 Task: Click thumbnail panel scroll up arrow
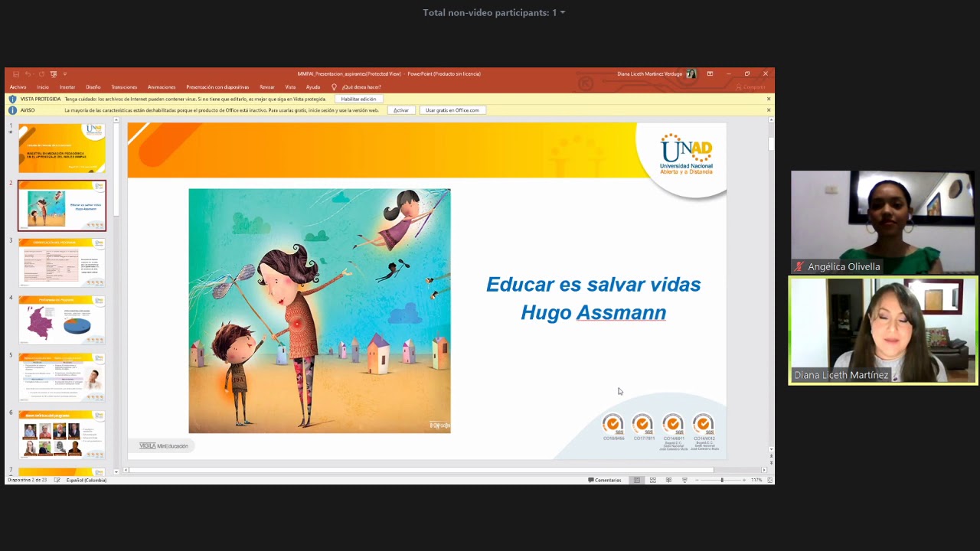click(116, 120)
